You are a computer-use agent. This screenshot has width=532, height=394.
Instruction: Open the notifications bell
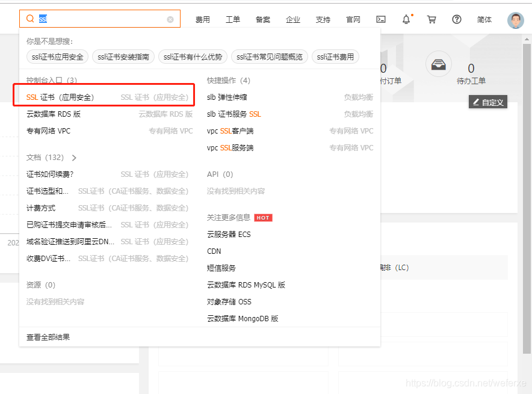(x=406, y=19)
